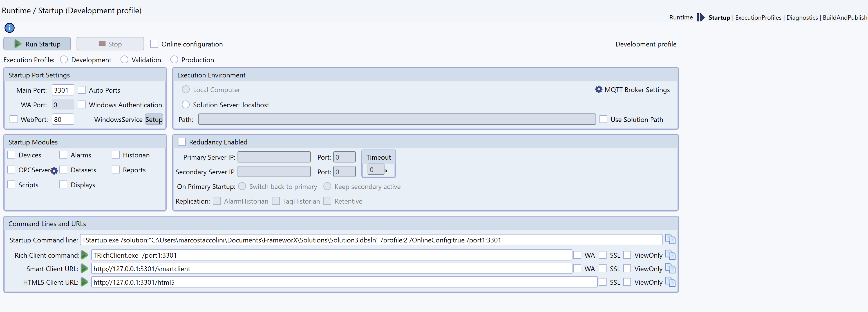
Task: Switch to Diagnostics tab
Action: point(802,17)
